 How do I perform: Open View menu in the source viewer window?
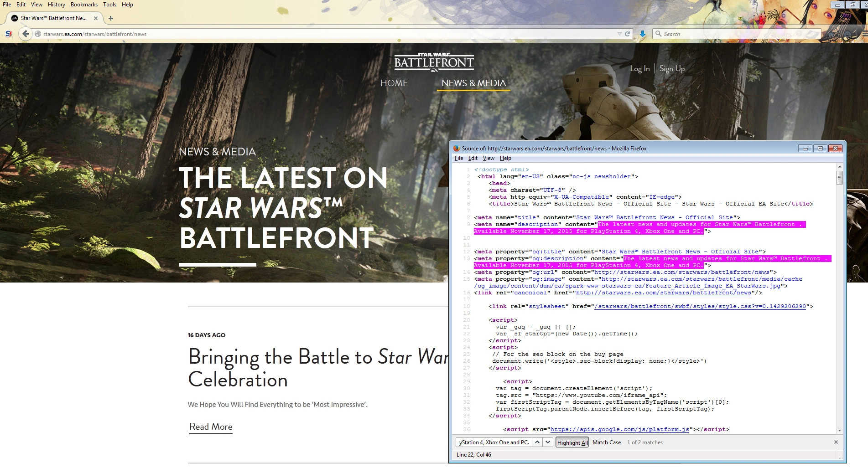(x=489, y=158)
